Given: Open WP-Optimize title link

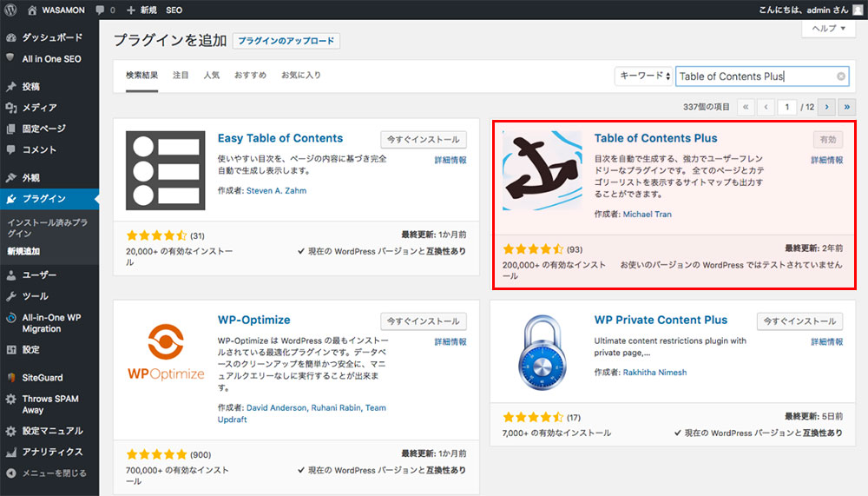Looking at the screenshot, I should 254,320.
